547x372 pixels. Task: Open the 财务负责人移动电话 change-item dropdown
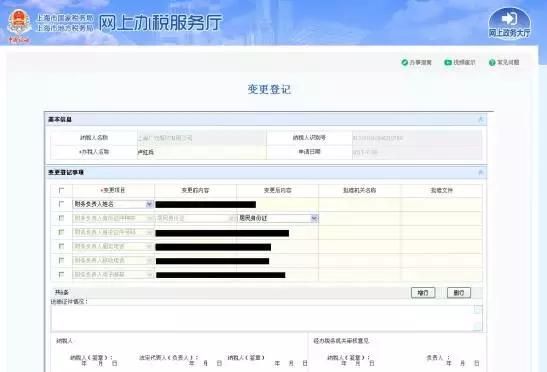point(113,261)
